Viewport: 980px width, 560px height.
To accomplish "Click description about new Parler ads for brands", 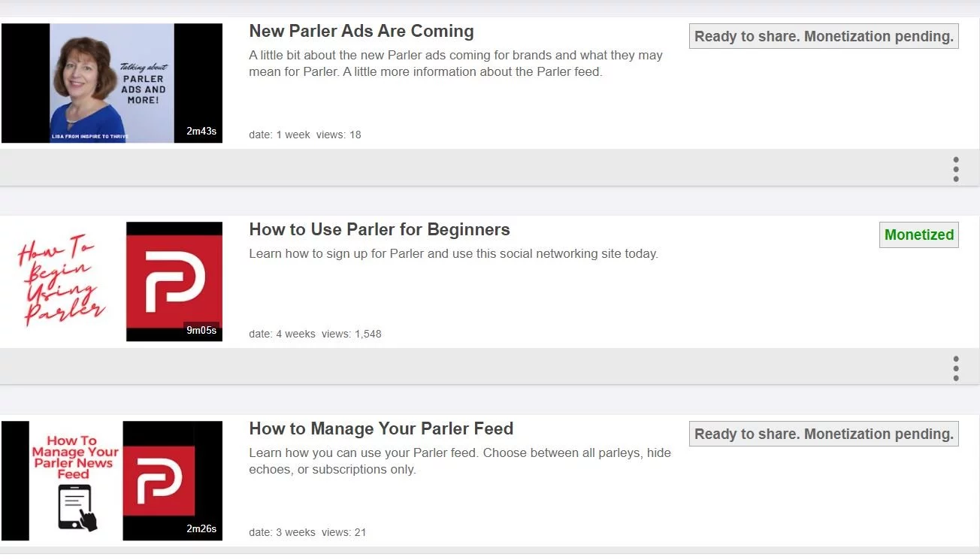I will (456, 64).
